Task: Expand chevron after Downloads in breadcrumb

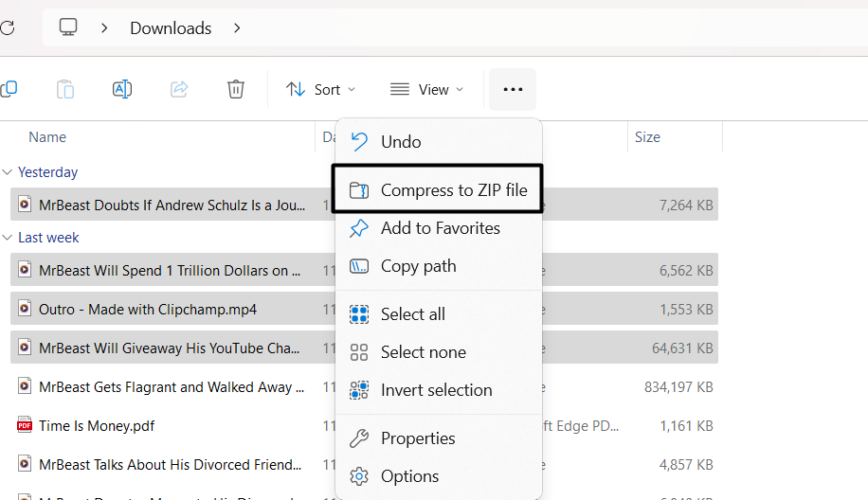Action: [237, 27]
